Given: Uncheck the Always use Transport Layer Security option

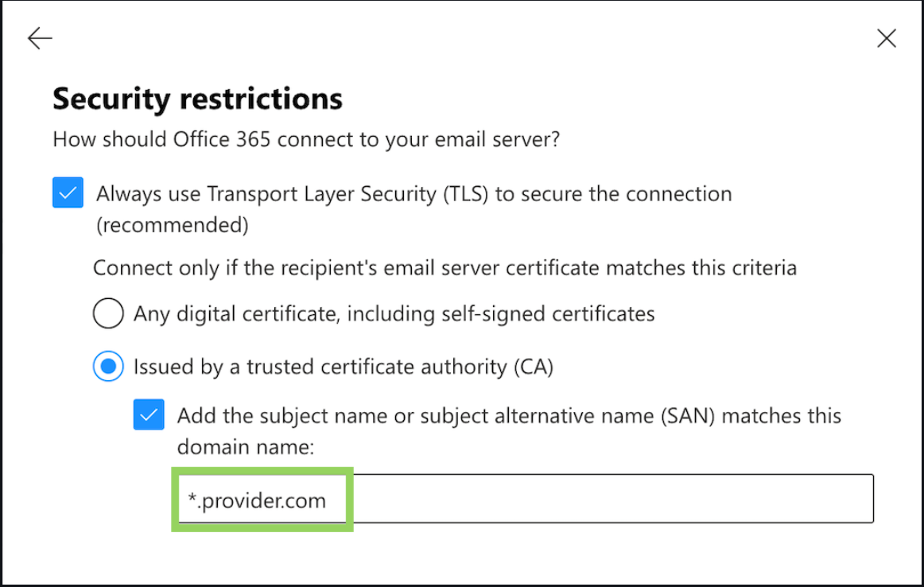Looking at the screenshot, I should [68, 192].
